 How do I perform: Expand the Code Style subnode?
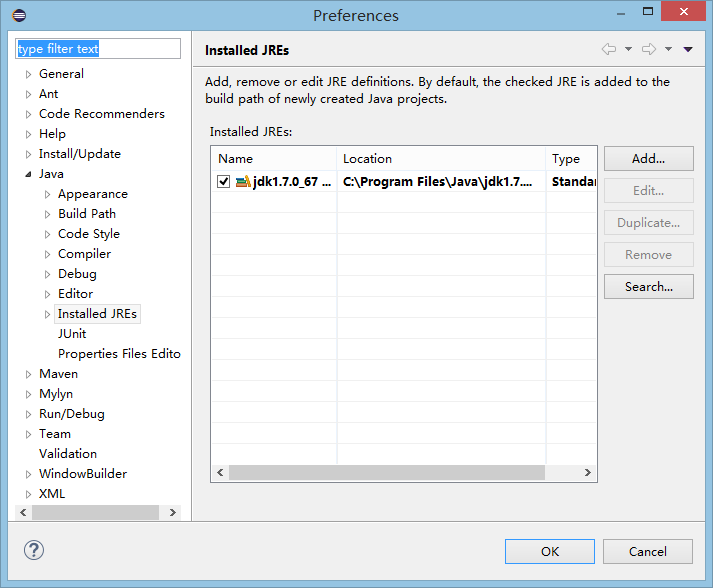pos(47,234)
